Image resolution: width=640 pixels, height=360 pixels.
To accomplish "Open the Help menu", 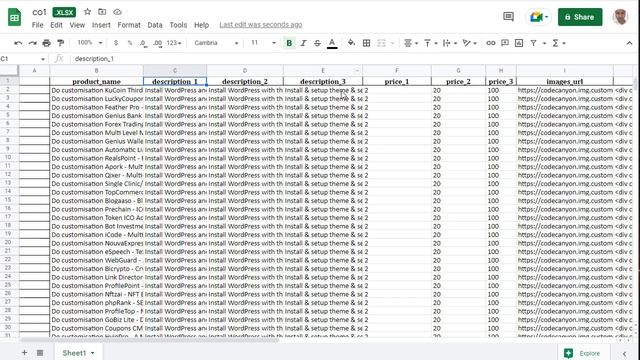I will (x=201, y=25).
